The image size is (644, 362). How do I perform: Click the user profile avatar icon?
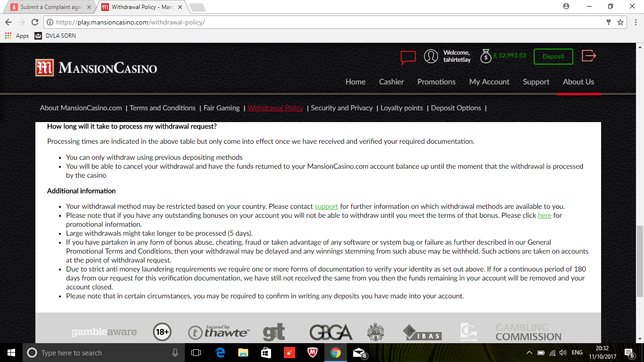click(431, 56)
